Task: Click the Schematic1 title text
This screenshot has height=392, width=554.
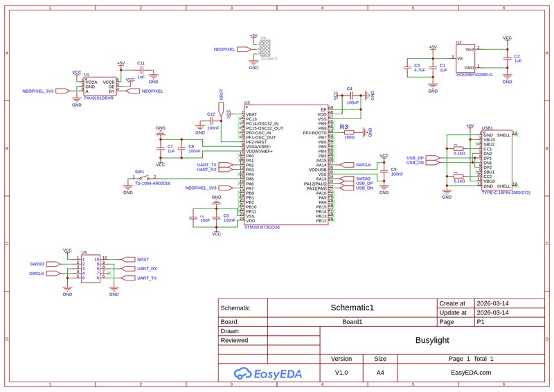Action: pos(352,308)
